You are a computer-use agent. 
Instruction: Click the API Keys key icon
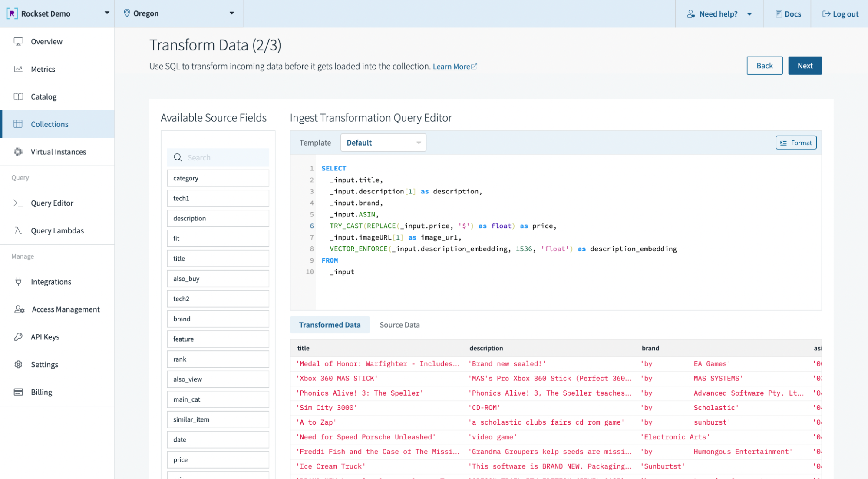click(x=18, y=337)
